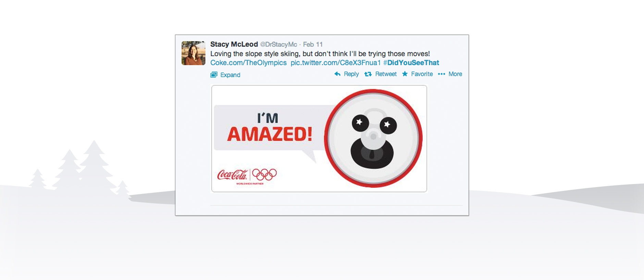Screen dimensions: 644x280
Task: Mark tweet with the Favorite label
Action: pos(422,74)
